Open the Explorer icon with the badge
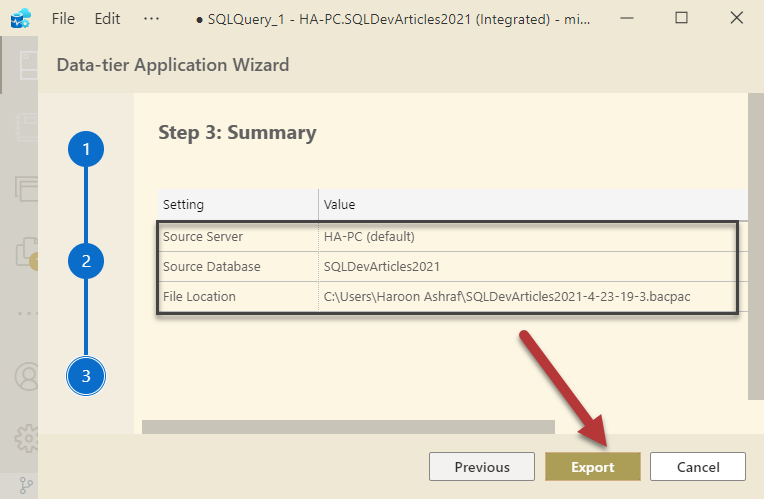 coord(24,250)
